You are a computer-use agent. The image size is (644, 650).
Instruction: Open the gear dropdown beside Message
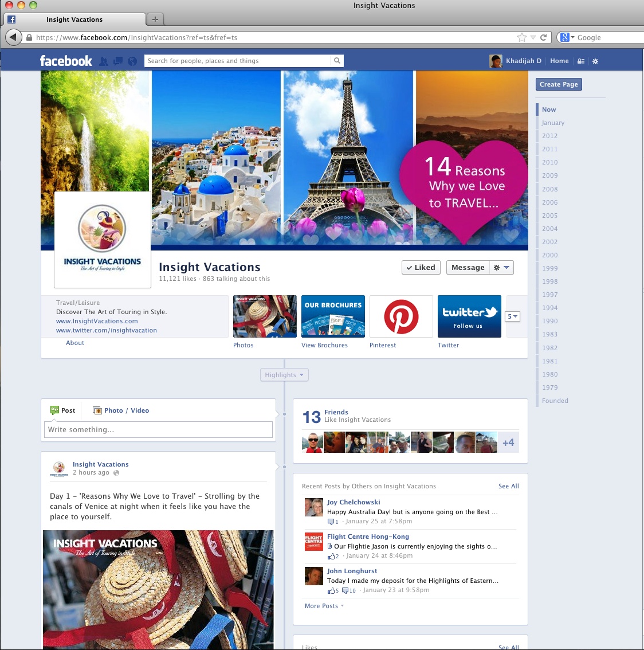[501, 268]
